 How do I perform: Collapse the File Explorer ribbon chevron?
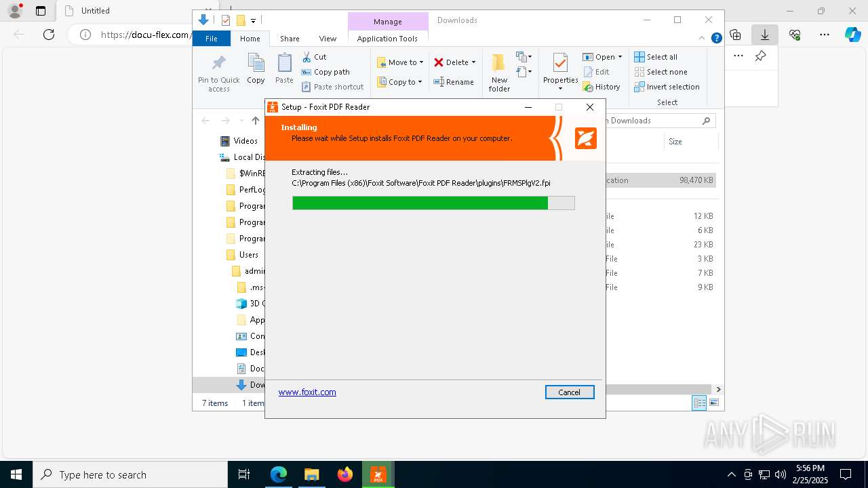pos(702,39)
